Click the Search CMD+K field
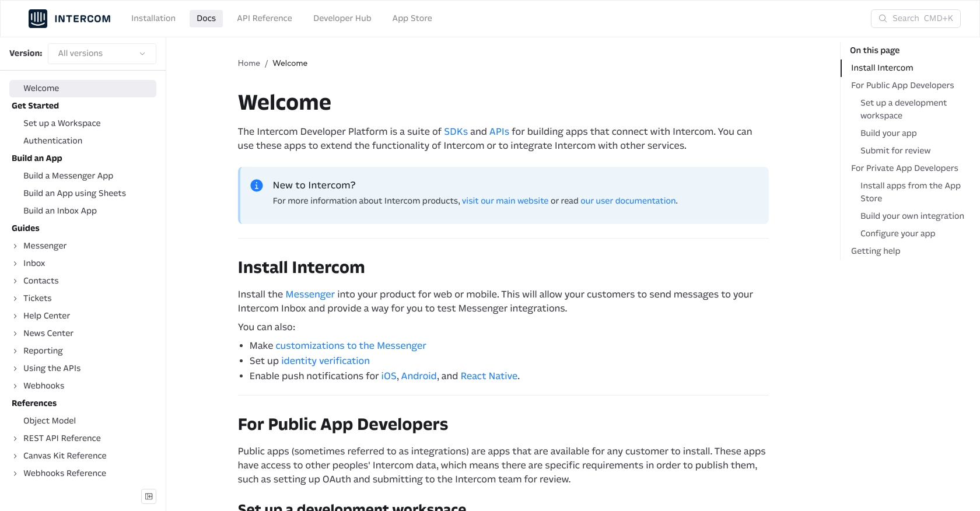Image resolution: width=980 pixels, height=511 pixels. pyautogui.click(x=916, y=19)
